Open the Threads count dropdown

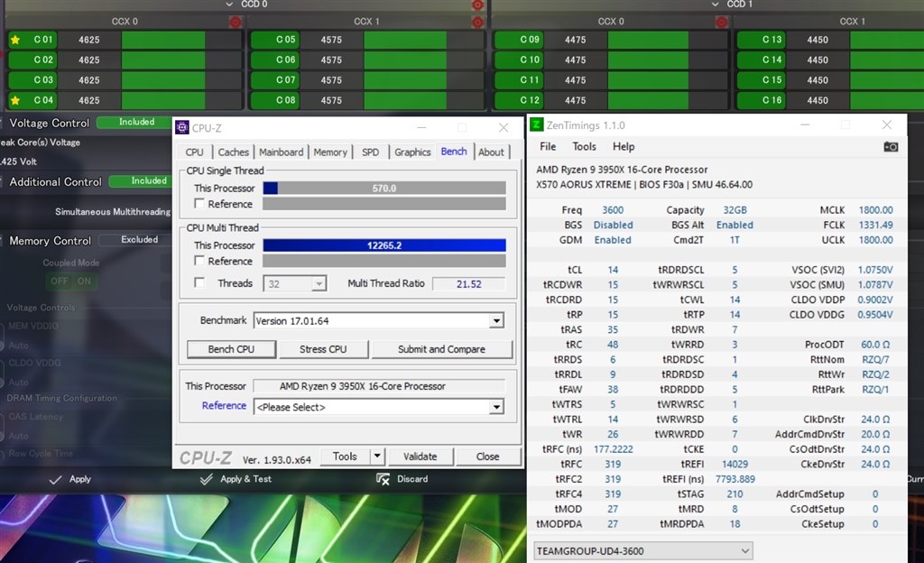point(319,284)
